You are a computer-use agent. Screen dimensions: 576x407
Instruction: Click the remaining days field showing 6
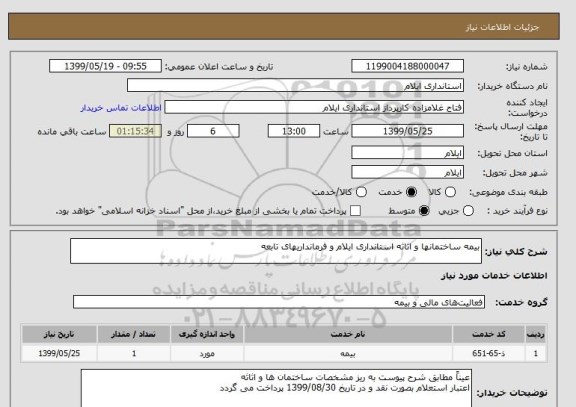(213, 131)
